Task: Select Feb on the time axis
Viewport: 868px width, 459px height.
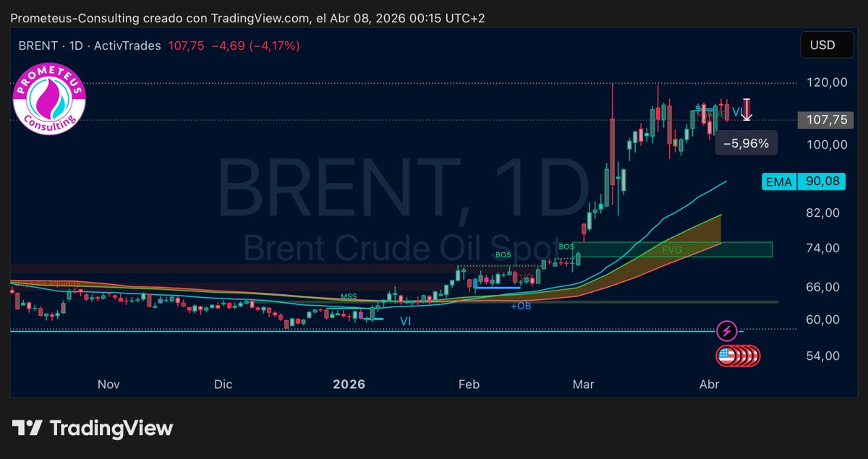Action: 469,385
